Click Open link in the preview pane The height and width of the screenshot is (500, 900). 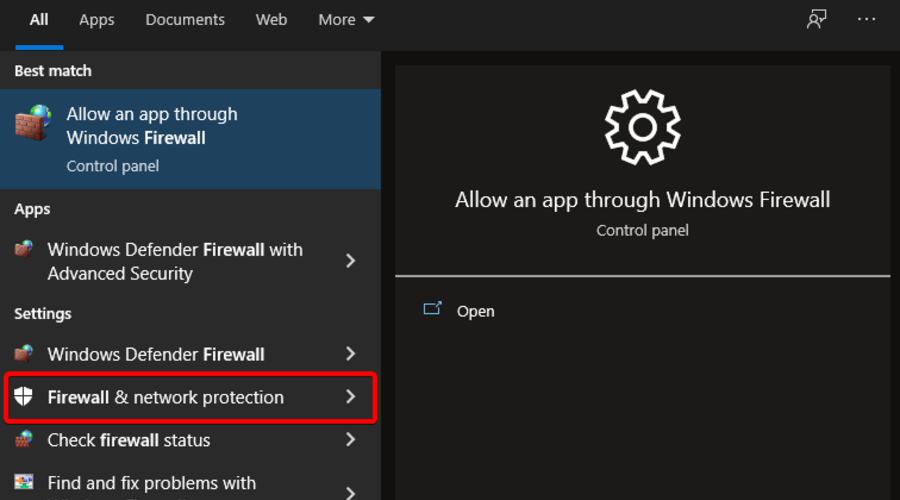point(475,311)
